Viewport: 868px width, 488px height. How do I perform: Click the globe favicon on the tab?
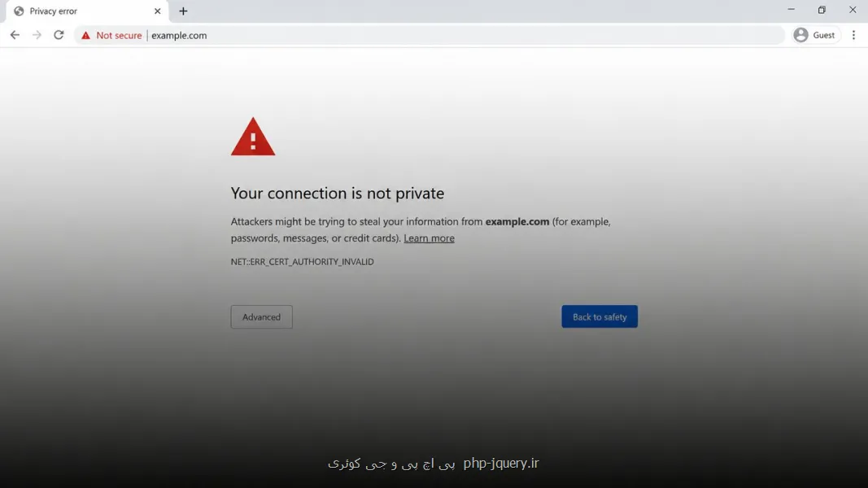[x=19, y=11]
